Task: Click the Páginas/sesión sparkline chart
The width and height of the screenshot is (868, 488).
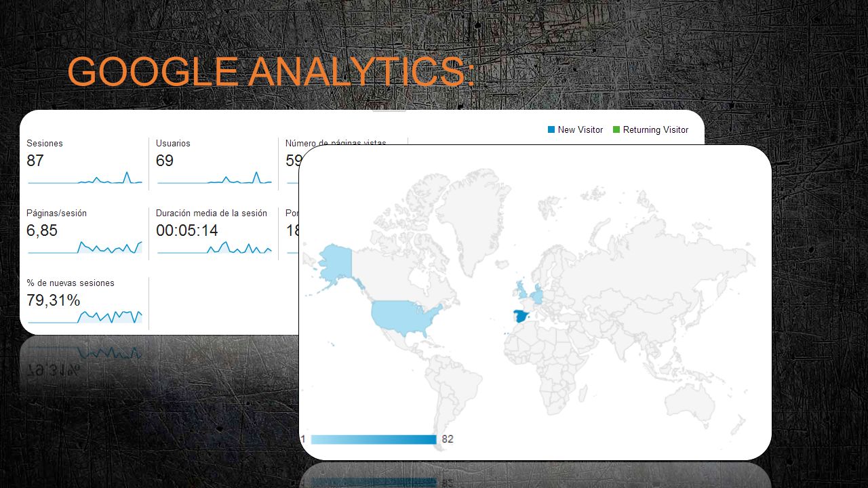Action: pos(85,247)
